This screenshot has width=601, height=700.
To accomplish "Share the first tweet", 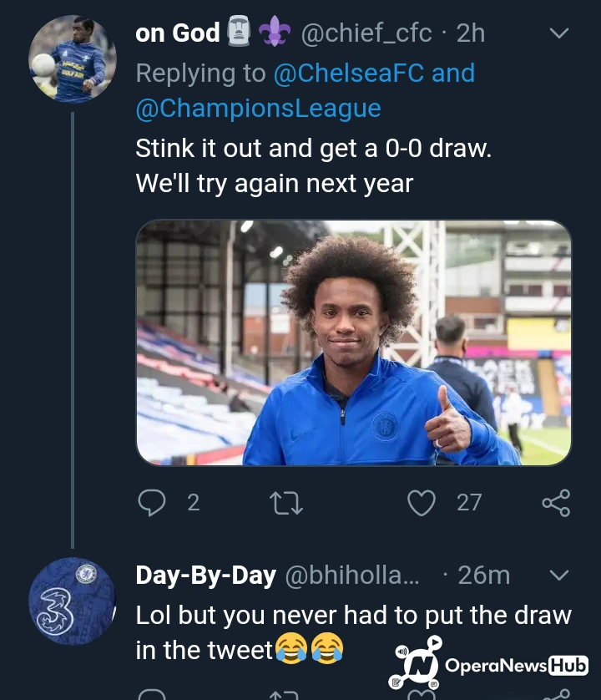I will 555,502.
